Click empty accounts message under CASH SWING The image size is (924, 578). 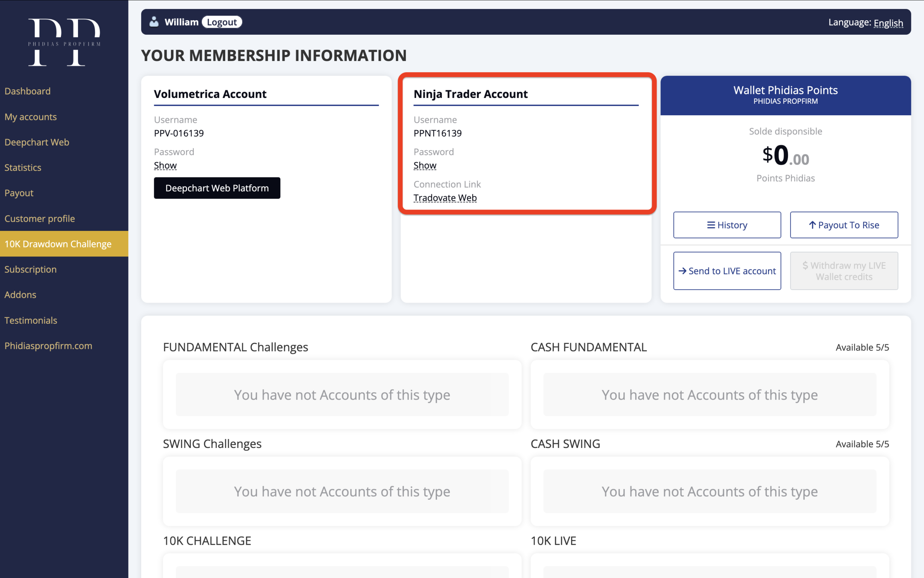click(710, 492)
